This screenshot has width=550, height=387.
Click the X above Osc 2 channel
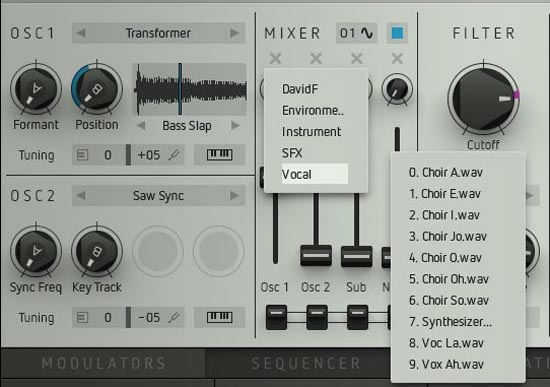316,58
